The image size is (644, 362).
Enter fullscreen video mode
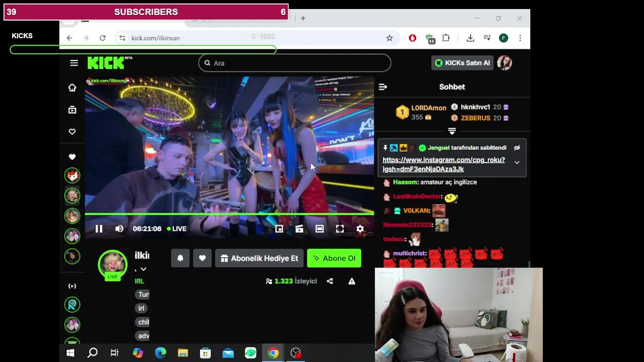coord(340,229)
